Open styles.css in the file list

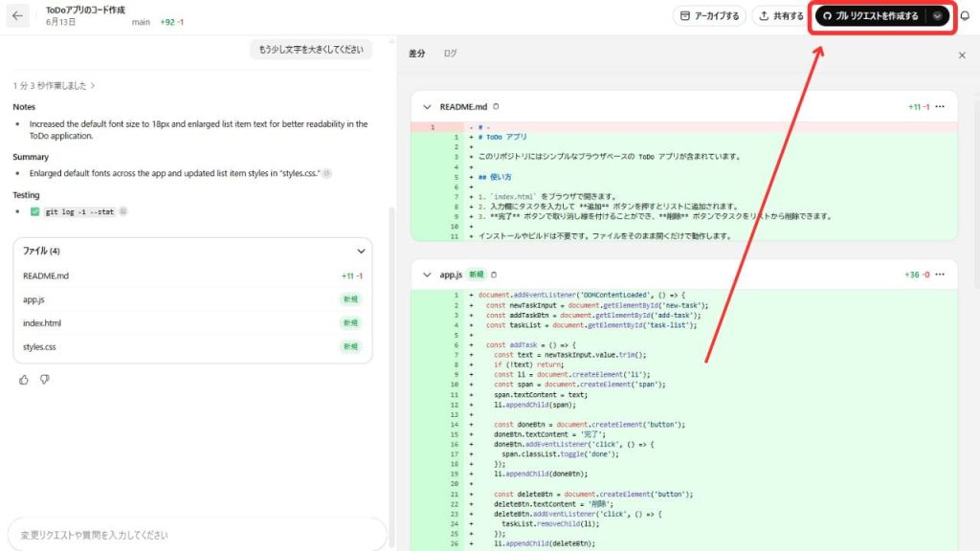click(x=192, y=346)
